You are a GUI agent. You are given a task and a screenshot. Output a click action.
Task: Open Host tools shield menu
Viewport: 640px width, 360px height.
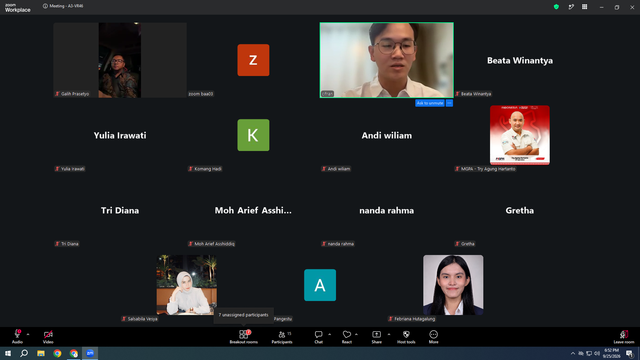(406, 336)
